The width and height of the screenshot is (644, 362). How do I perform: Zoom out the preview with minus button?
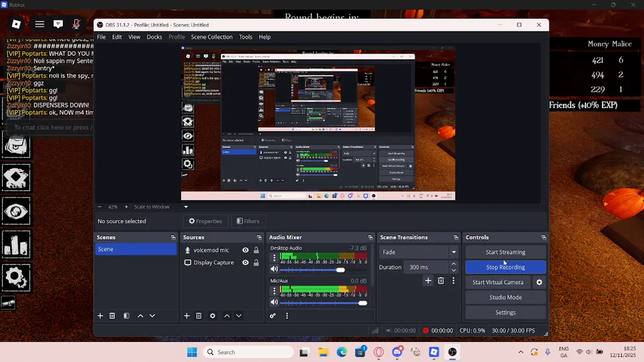click(x=99, y=207)
